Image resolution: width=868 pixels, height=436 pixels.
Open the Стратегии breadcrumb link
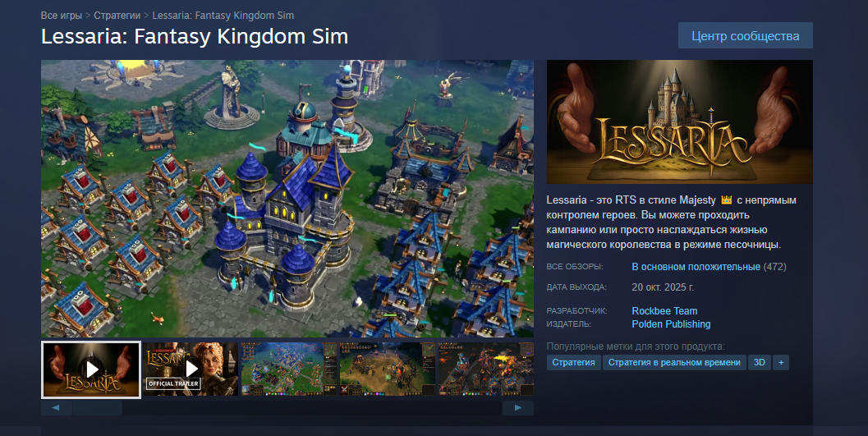(x=117, y=16)
